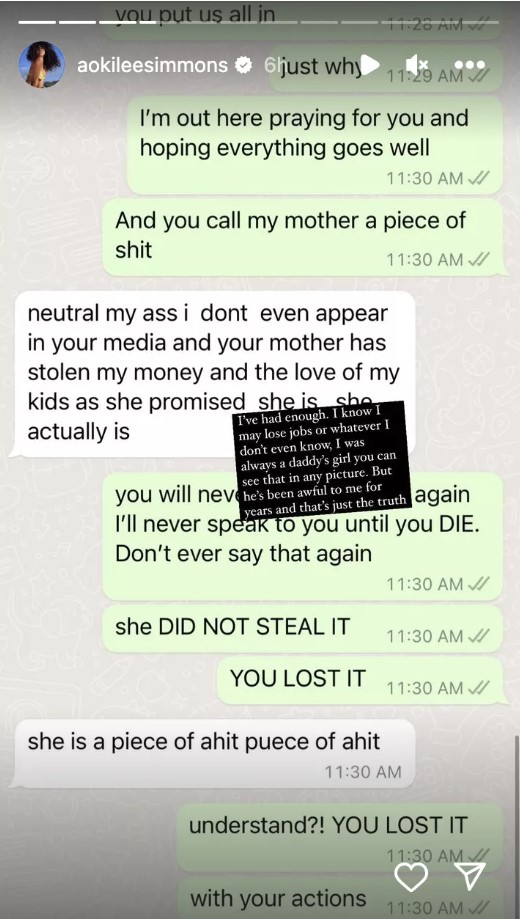
Task: Click the read receipt checkmarks beside "hoping everything goes well"
Action: coord(478,179)
